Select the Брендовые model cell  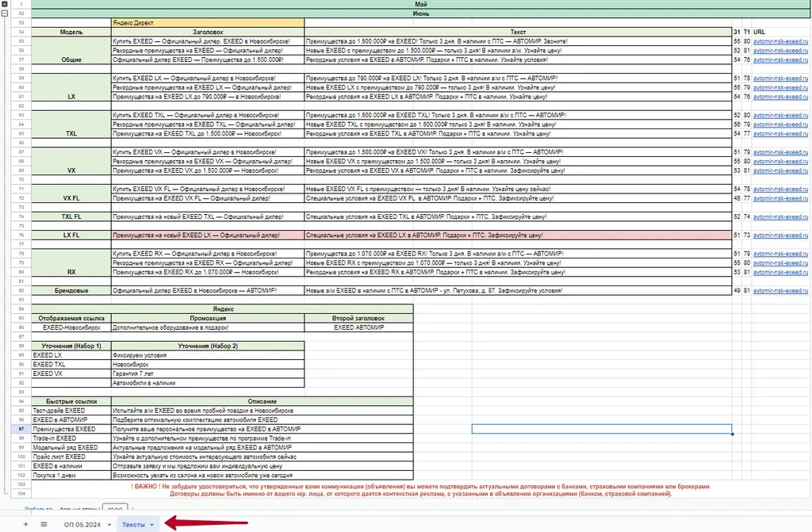pos(71,291)
